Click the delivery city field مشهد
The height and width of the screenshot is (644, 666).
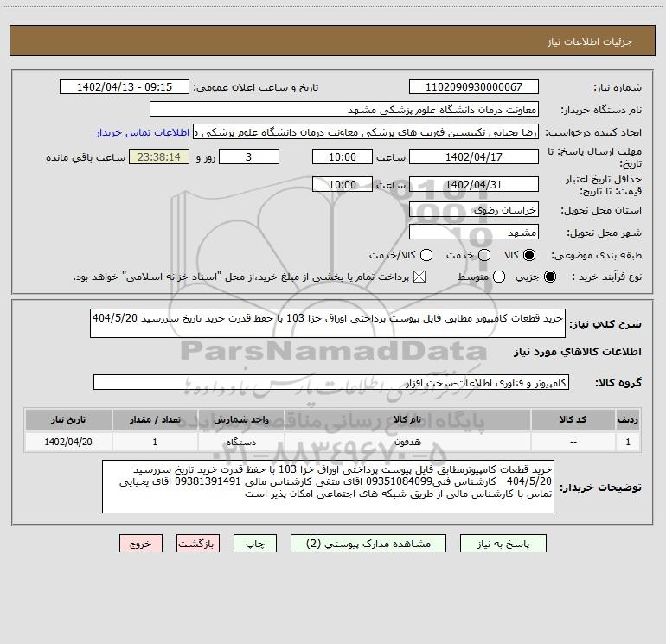pyautogui.click(x=474, y=232)
